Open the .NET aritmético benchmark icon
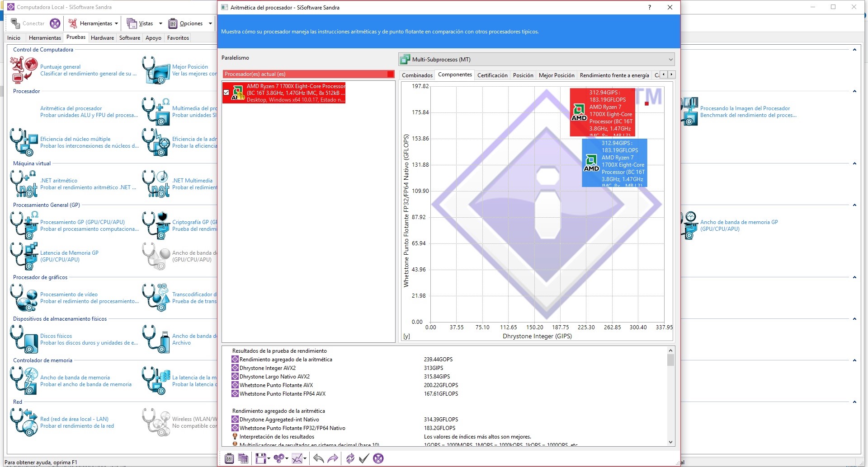 click(24, 184)
